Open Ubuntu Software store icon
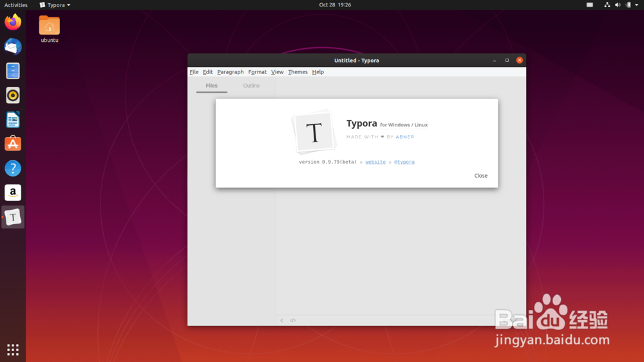The image size is (644, 362). (13, 144)
